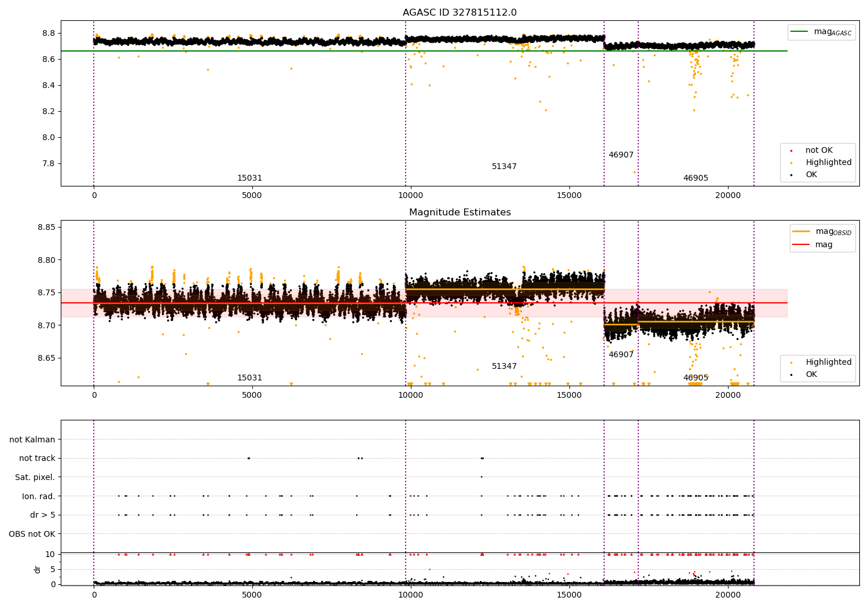The width and height of the screenshot is (868, 608).
Task: Click the 46907 OBSID label in top plot
Action: pos(621,155)
